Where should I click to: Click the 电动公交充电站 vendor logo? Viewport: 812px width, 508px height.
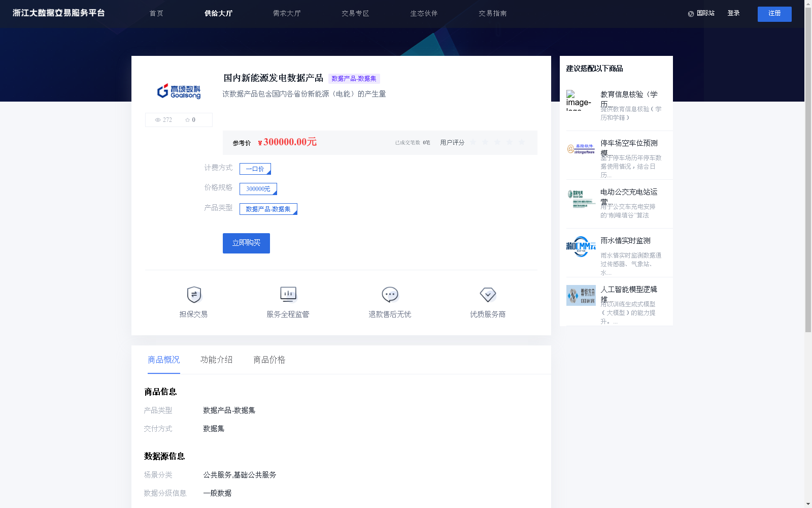(581, 198)
